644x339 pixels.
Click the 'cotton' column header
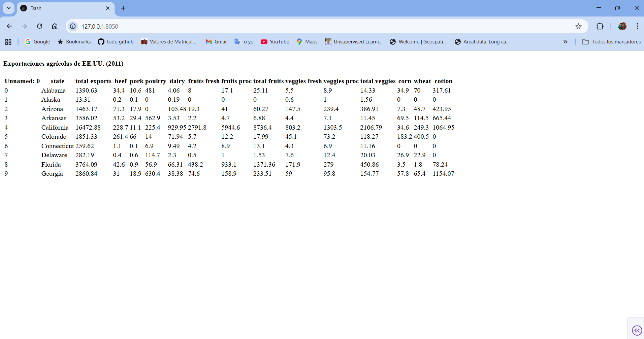pos(443,81)
